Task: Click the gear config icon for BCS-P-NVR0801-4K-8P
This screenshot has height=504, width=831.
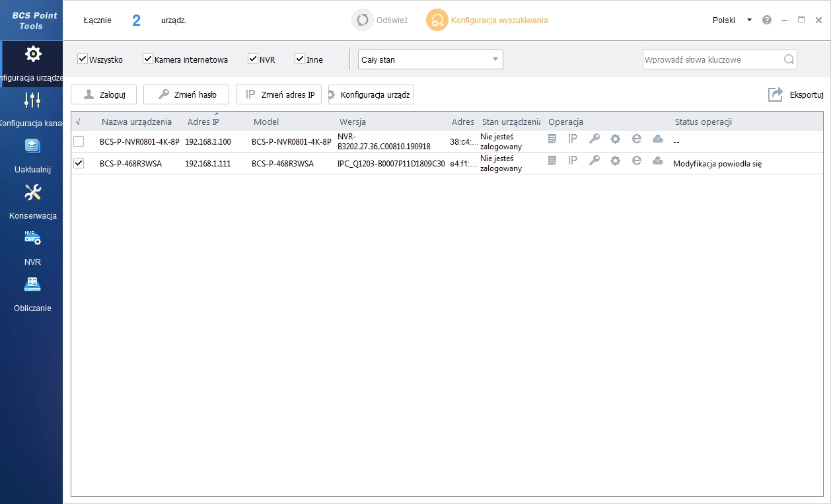Action: click(x=615, y=139)
